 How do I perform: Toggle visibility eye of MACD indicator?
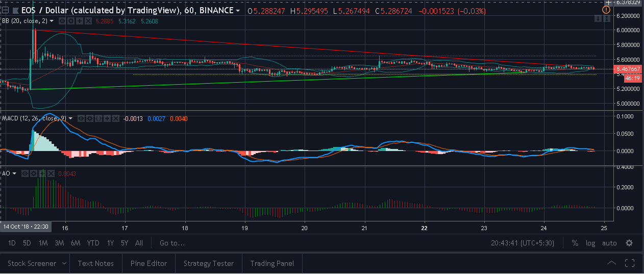(81, 118)
